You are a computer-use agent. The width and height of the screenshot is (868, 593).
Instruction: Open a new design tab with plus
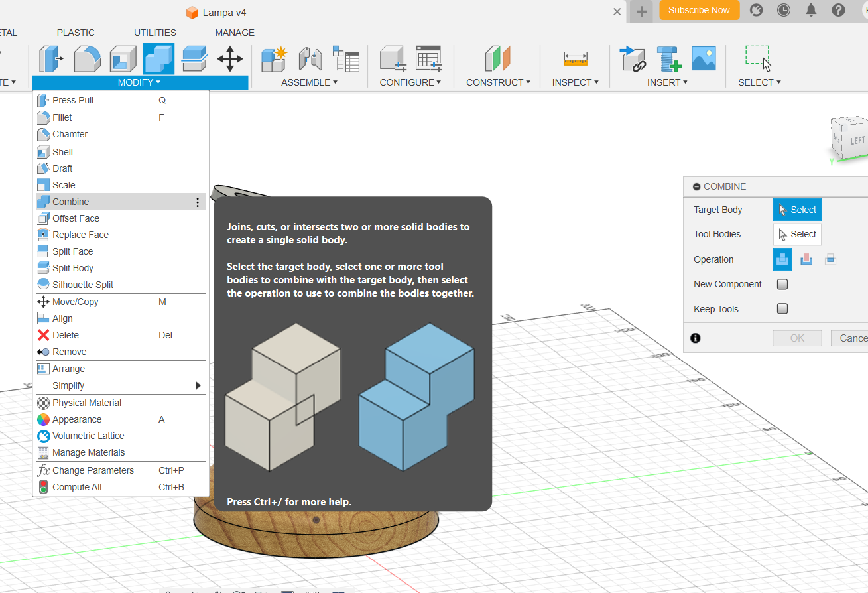click(x=641, y=11)
